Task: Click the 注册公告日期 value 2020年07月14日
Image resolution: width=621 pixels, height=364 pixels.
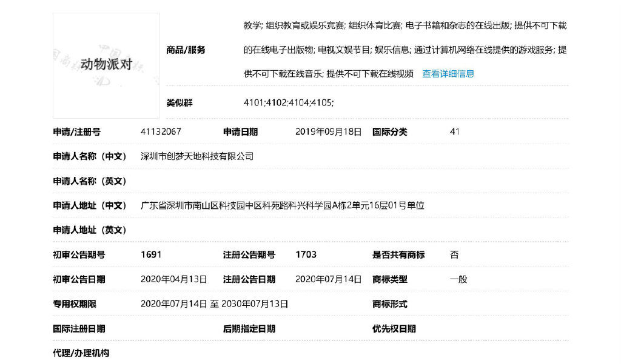Action: click(x=328, y=279)
